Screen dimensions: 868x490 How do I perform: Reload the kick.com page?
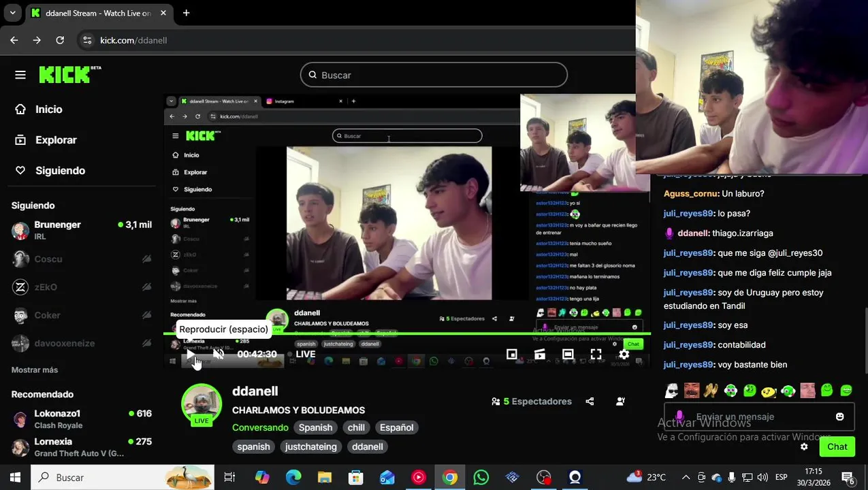(x=60, y=40)
